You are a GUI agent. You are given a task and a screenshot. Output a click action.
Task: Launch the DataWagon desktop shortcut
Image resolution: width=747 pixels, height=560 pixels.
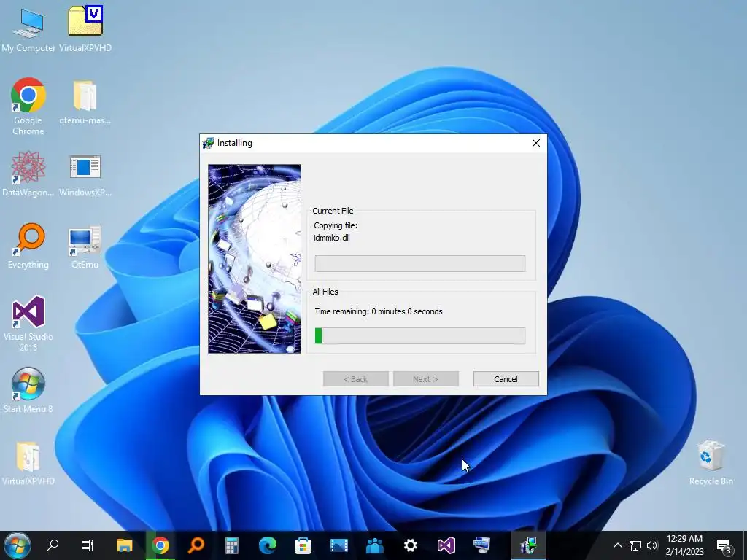coord(28,174)
